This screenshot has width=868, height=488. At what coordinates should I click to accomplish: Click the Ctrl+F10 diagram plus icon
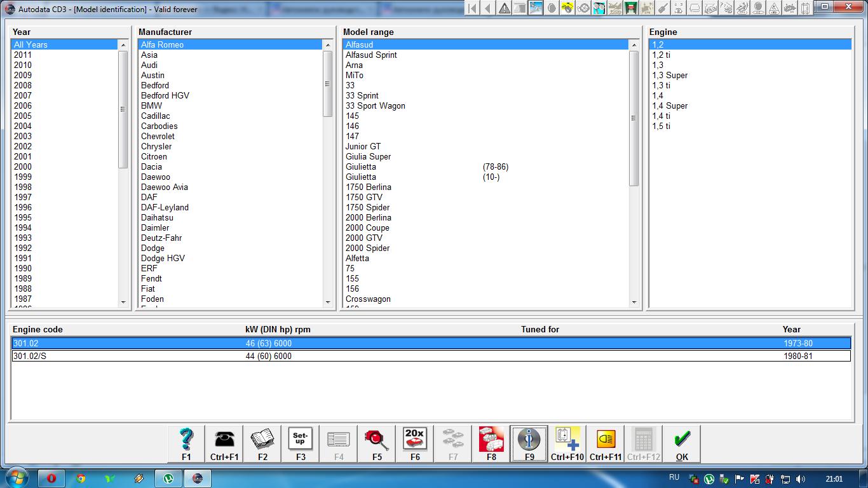coord(567,444)
